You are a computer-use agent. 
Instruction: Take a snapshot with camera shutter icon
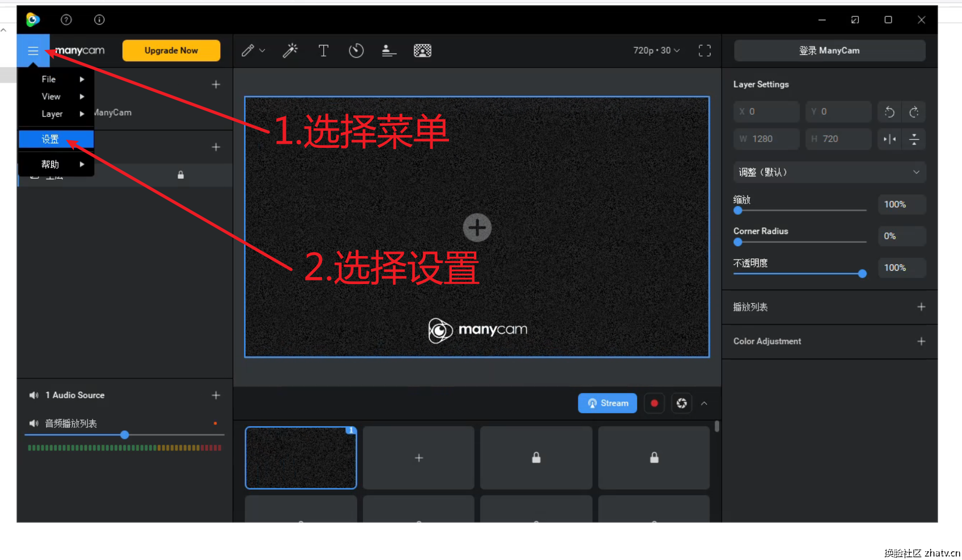(x=682, y=403)
